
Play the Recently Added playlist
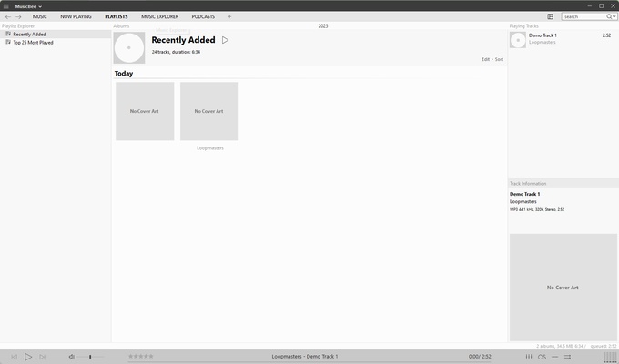click(225, 40)
